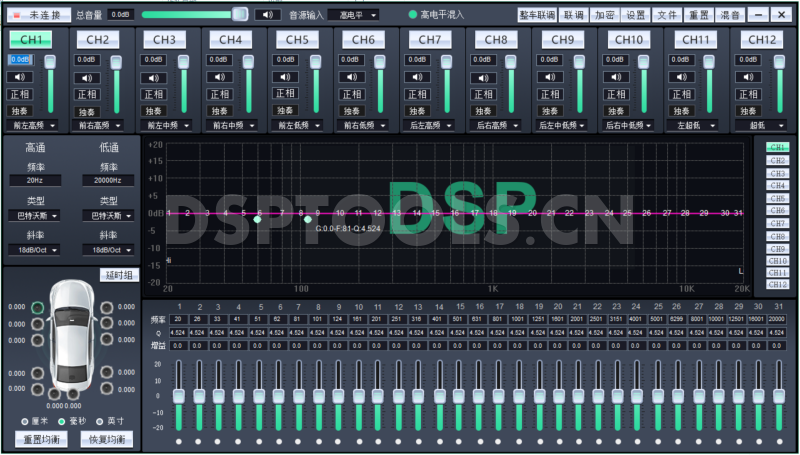This screenshot has height=455, width=800.
Task: Click 重置均衡 button
Action: [x=41, y=439]
